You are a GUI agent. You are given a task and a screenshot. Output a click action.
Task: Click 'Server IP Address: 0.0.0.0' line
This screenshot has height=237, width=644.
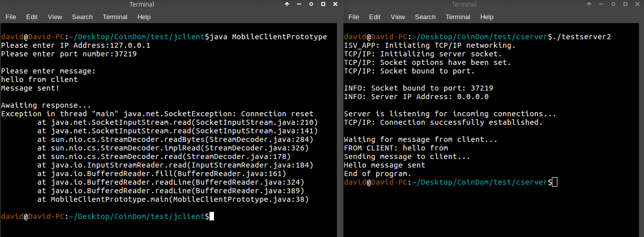pos(416,97)
